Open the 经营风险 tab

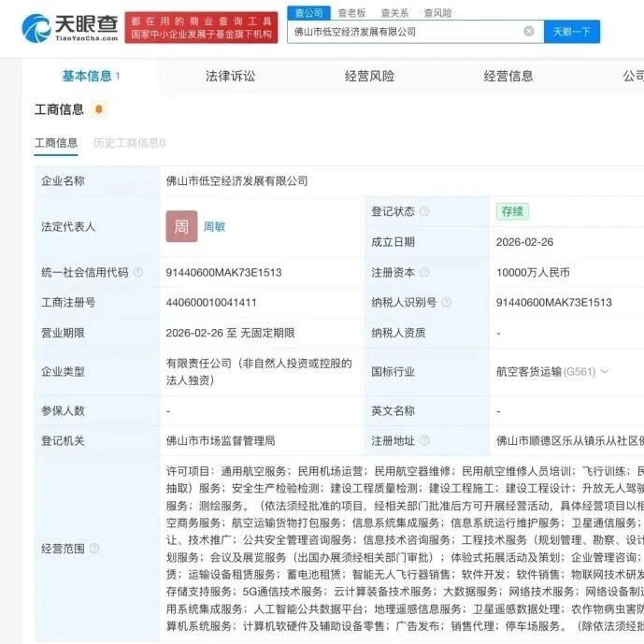(369, 76)
